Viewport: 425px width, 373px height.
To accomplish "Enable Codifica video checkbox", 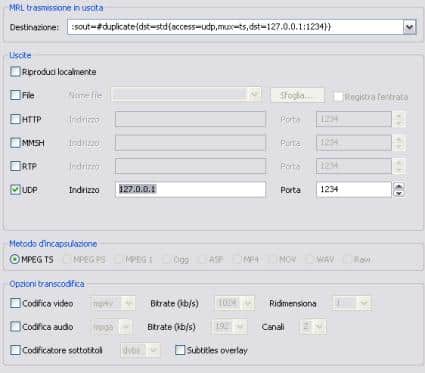I will point(15,303).
